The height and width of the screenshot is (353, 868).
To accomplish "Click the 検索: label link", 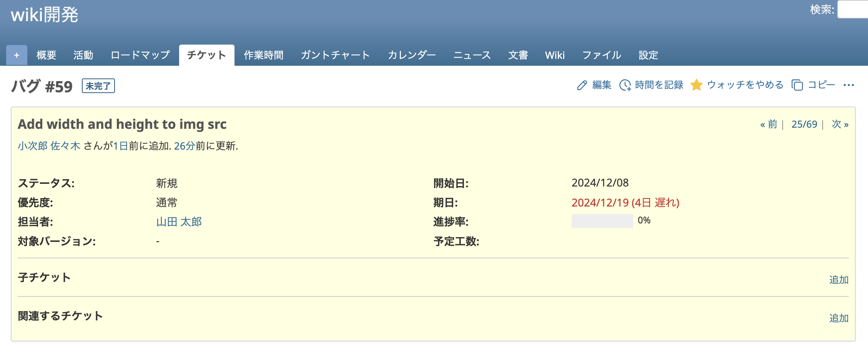I will point(822,9).
